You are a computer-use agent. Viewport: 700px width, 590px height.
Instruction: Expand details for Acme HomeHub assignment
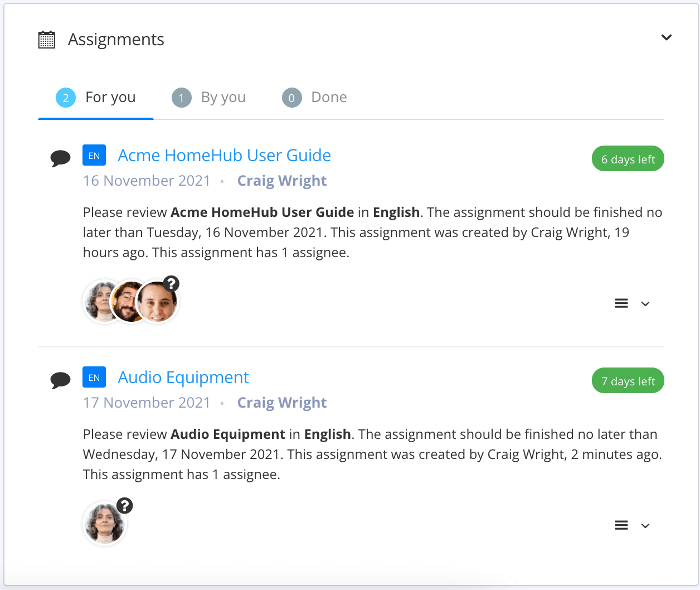pyautogui.click(x=645, y=303)
